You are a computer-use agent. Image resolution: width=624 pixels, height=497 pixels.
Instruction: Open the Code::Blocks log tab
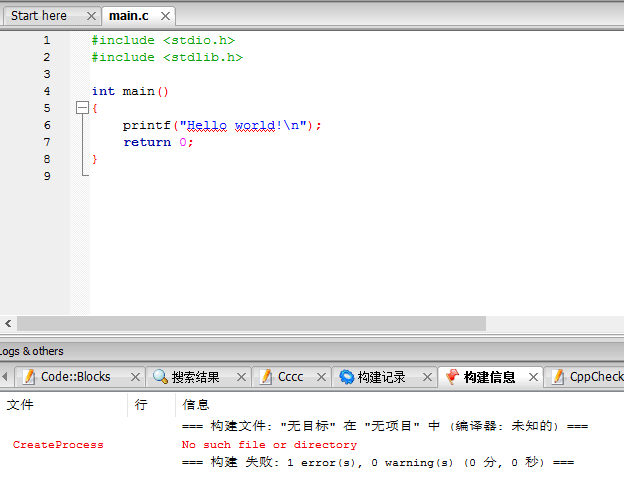pos(76,376)
